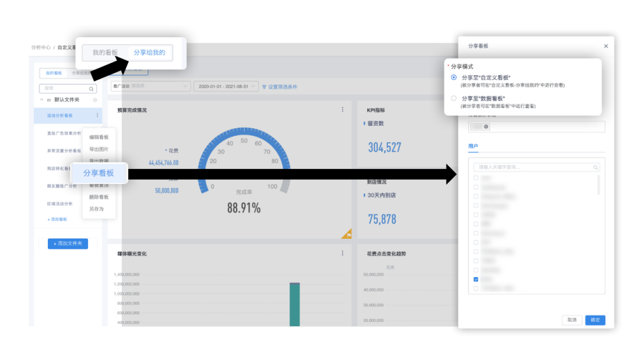Close the 分享看板 dialog with X
Viewport: 644px width, 362px height.
606,47
